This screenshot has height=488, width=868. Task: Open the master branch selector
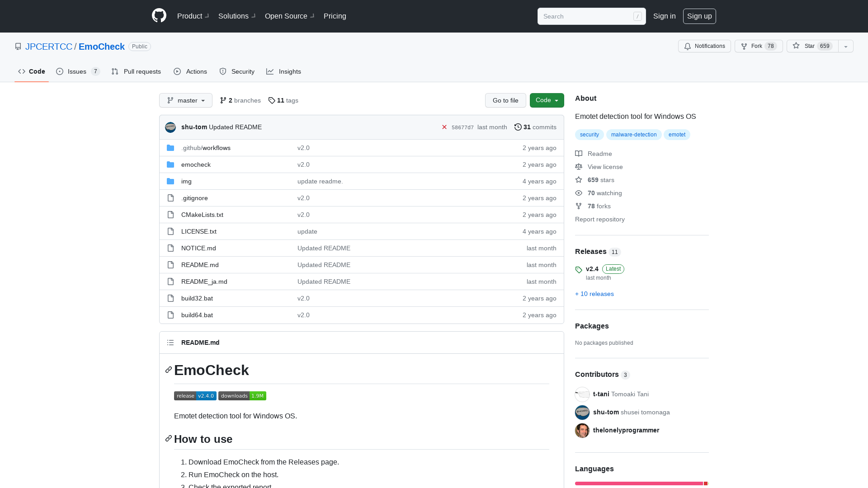186,100
